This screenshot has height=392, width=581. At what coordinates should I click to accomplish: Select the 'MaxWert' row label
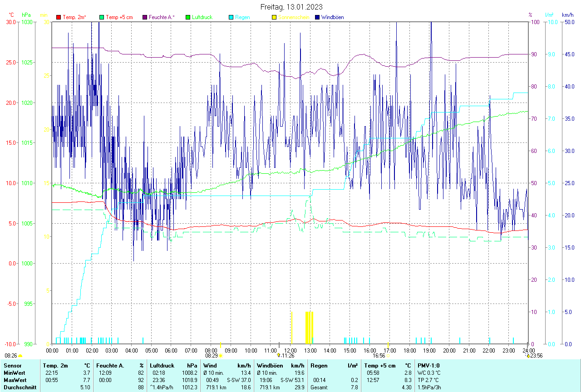15,380
